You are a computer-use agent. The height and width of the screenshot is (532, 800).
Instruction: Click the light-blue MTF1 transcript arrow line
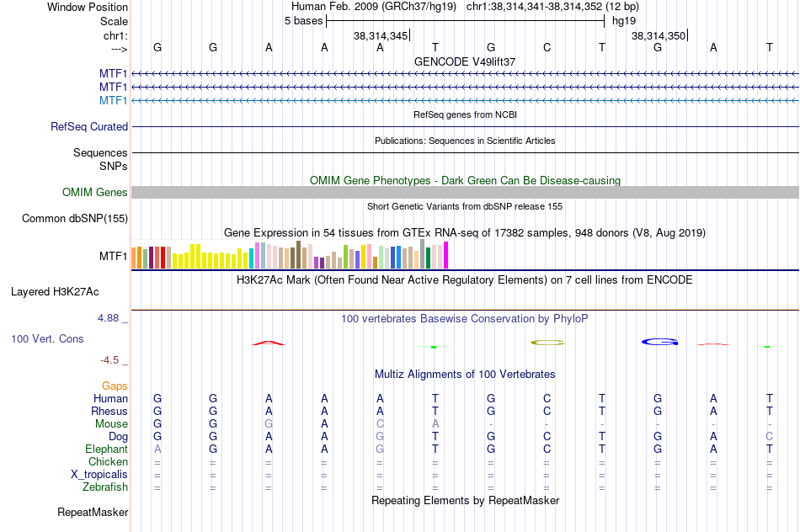coord(465,100)
